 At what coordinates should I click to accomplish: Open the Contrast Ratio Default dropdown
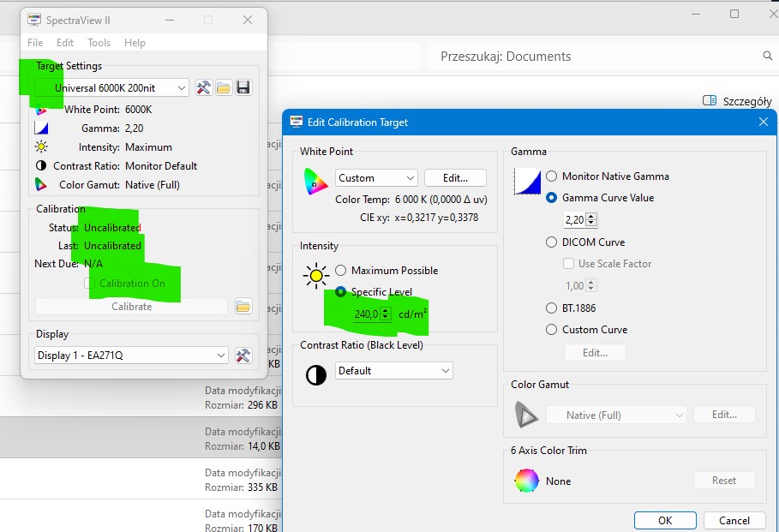[x=393, y=371]
